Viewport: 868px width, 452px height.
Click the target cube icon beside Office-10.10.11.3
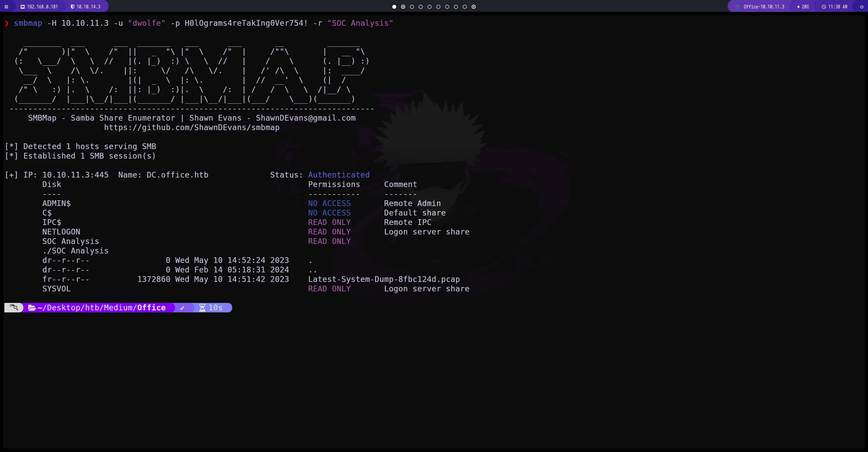click(737, 7)
